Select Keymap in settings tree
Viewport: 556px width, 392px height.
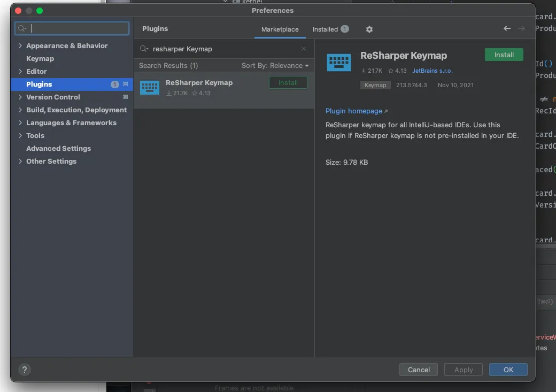click(x=40, y=58)
